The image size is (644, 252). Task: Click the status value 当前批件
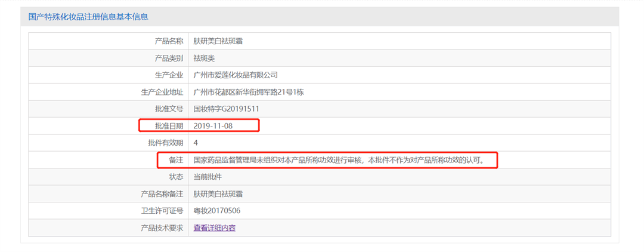(208, 177)
